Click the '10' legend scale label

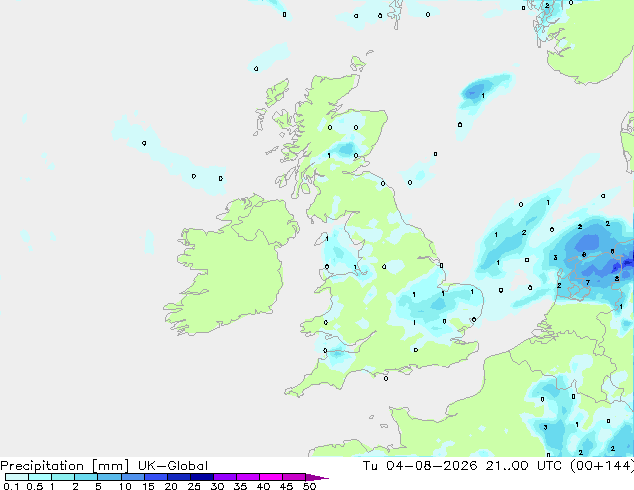(125, 486)
